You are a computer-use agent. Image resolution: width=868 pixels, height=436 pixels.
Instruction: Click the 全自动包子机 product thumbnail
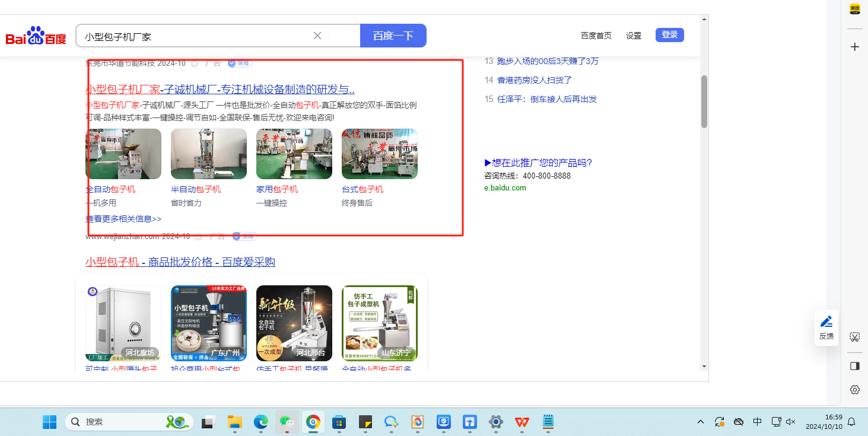[123, 154]
